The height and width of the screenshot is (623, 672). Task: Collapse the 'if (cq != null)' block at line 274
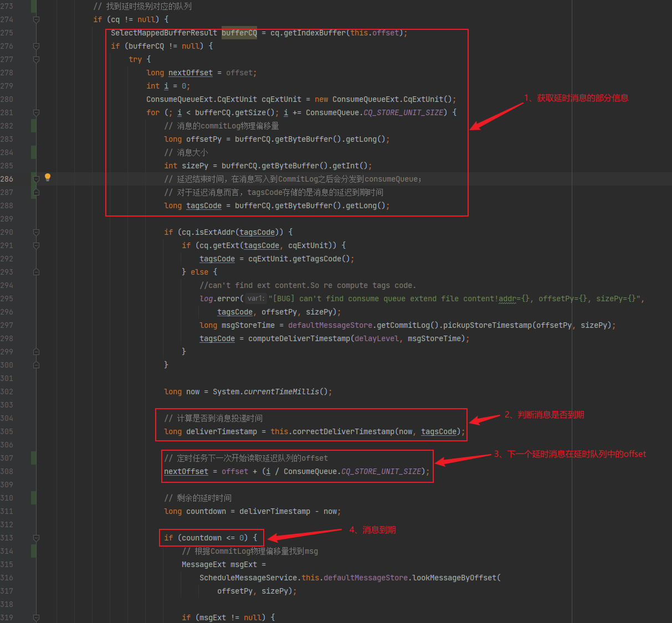(36, 19)
